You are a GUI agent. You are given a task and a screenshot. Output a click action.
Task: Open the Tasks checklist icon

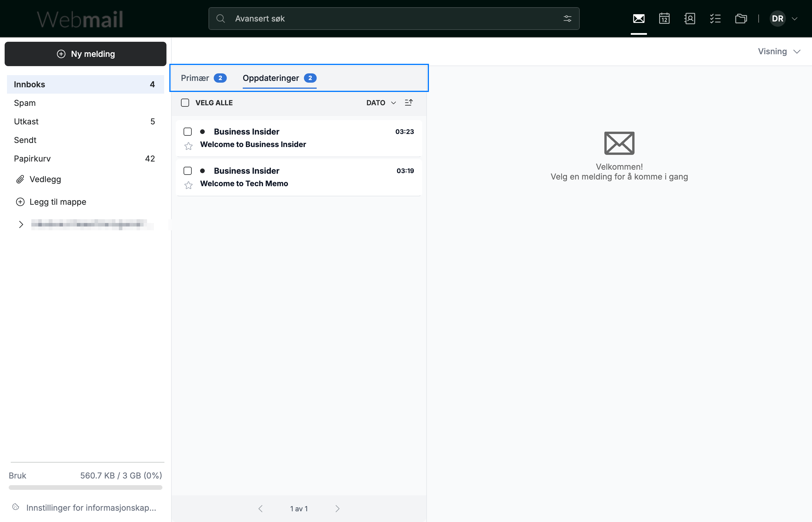pos(715,18)
